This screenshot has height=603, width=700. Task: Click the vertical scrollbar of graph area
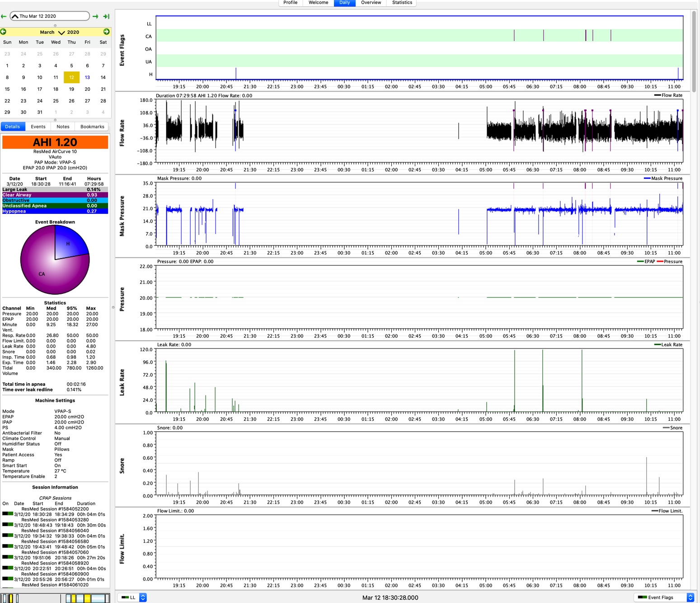point(694,52)
